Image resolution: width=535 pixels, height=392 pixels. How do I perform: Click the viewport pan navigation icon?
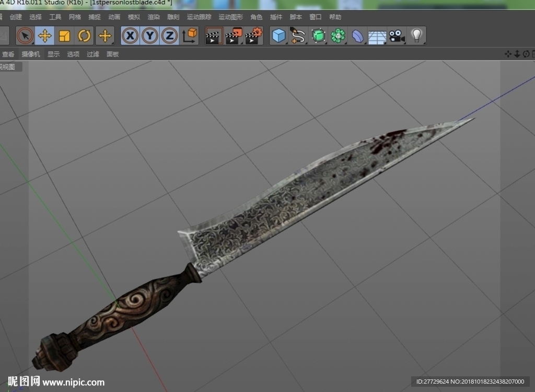(508, 54)
